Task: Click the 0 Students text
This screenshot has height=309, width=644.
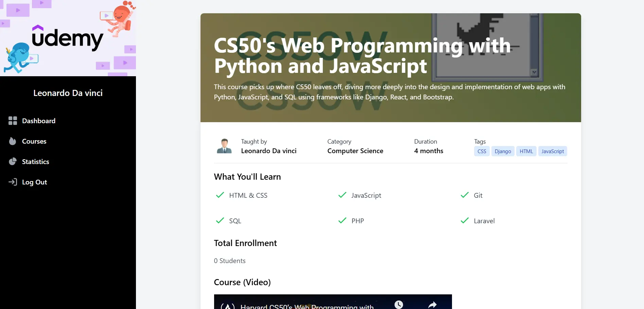Action: tap(230, 261)
